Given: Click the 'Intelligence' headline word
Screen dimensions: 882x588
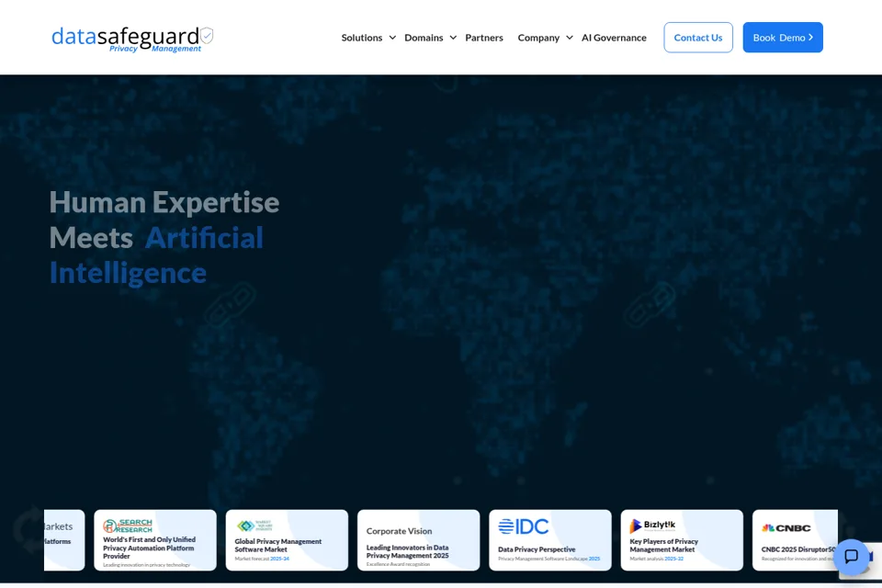Looking at the screenshot, I should [x=129, y=273].
